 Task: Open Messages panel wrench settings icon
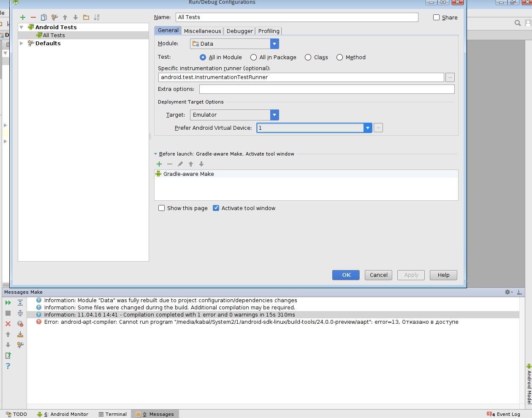(20, 345)
